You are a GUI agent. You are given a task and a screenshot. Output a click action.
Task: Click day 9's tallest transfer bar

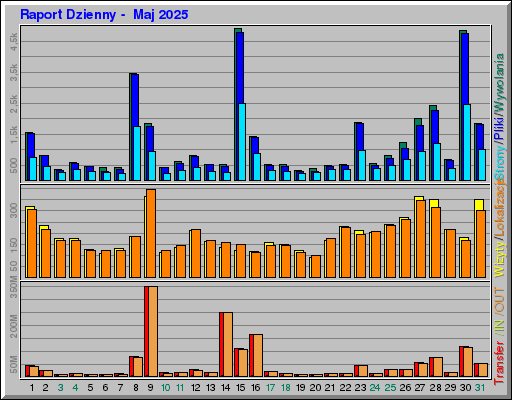(151, 331)
